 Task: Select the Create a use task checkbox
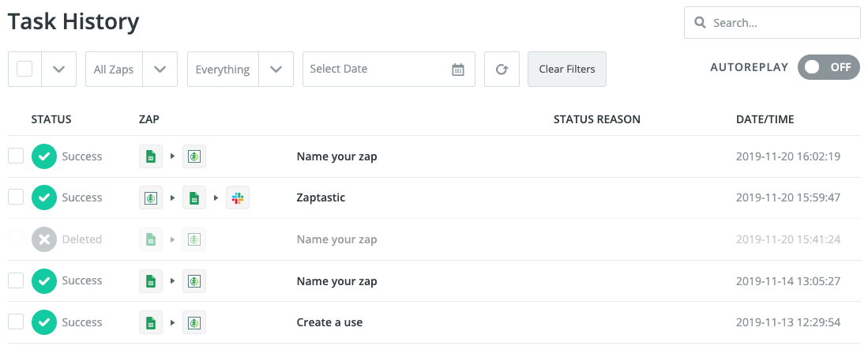[x=16, y=322]
